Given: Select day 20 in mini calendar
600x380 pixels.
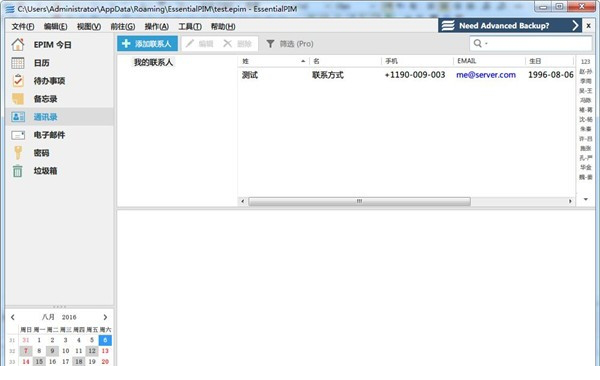Looking at the screenshot, I should (x=105, y=361).
